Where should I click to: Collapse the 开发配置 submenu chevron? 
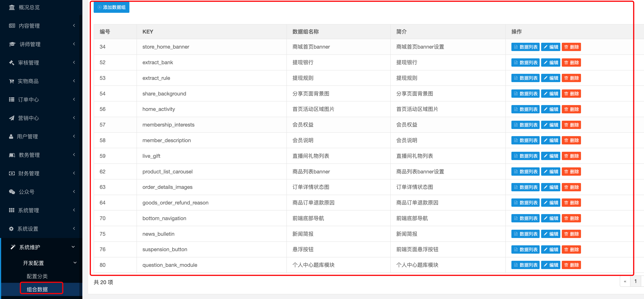pyautogui.click(x=75, y=263)
